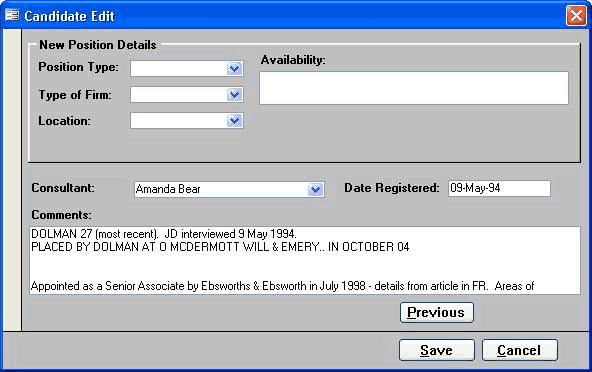This screenshot has width=592, height=372.
Task: Click the 'New Position Details' group heading
Action: (x=98, y=45)
